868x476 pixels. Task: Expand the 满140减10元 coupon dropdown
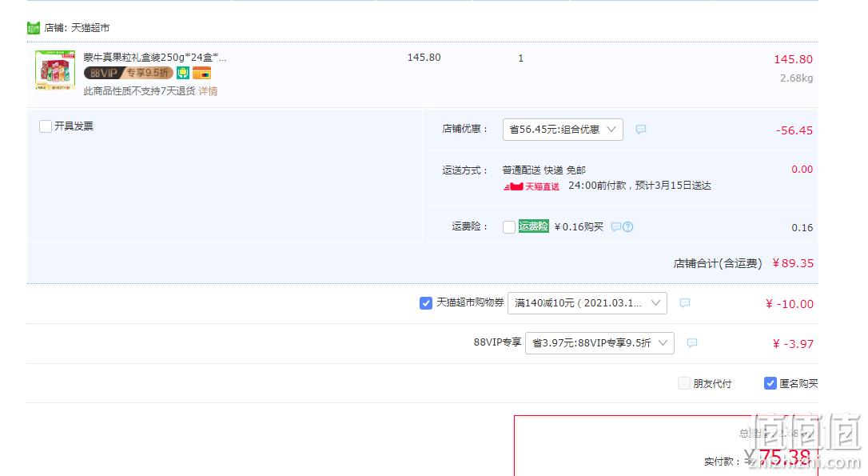click(x=587, y=303)
